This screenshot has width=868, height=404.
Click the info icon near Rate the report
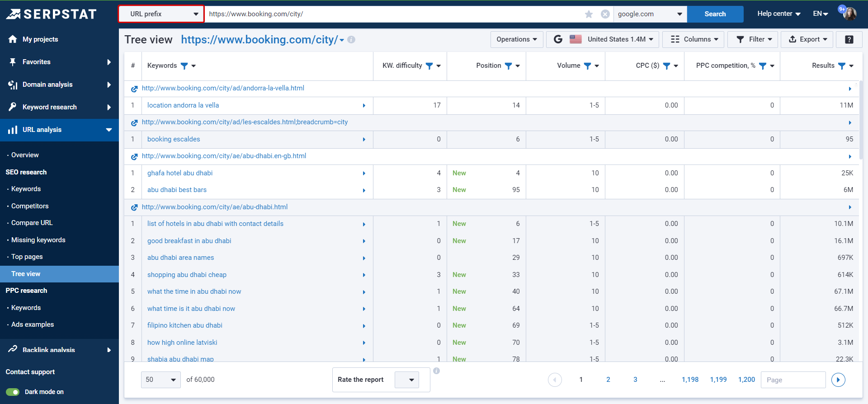point(436,371)
